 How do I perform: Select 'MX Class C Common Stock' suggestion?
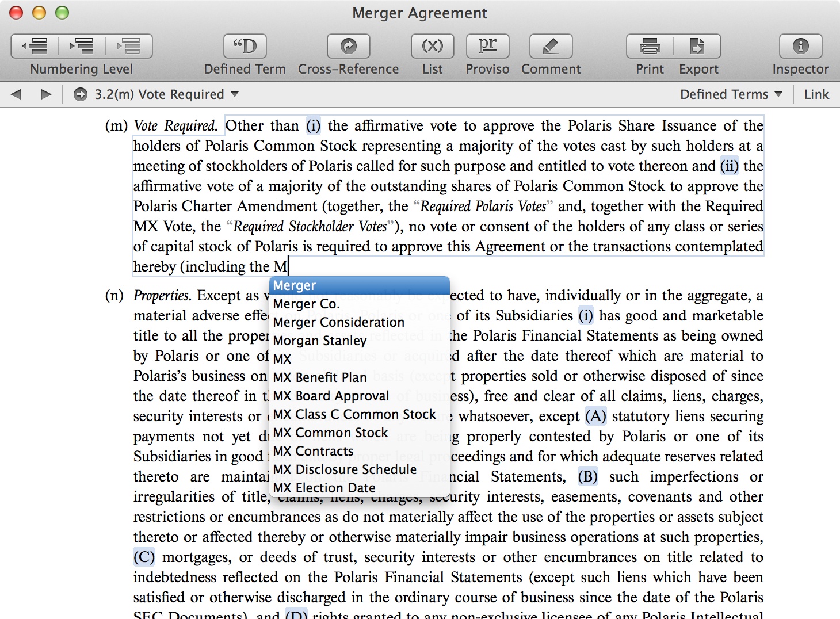coord(360,414)
